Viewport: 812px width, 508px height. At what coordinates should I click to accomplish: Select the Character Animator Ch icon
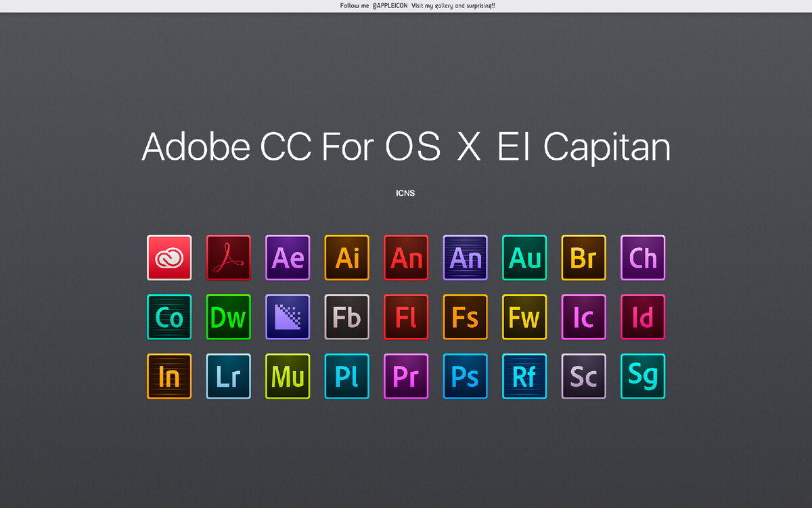click(643, 257)
